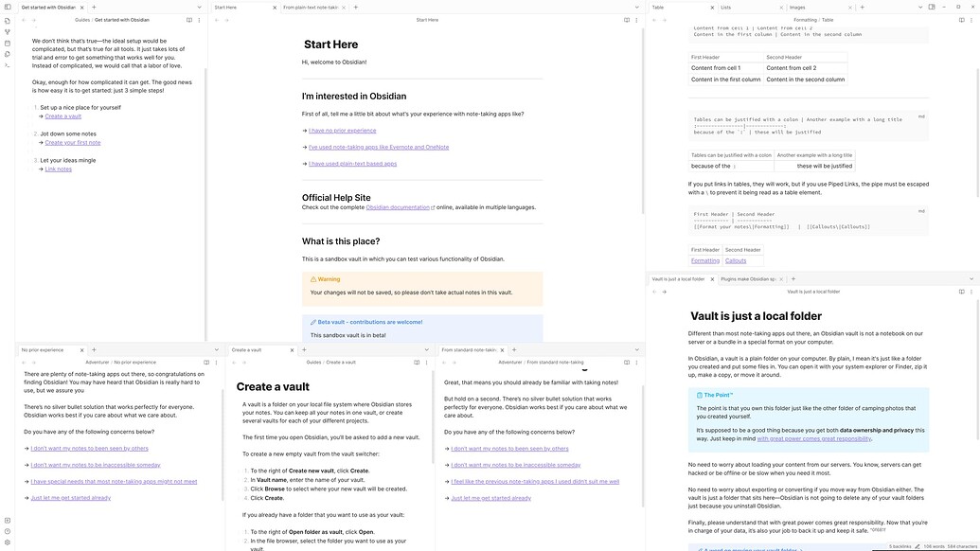Switch to From plain-text note-taking tab
Viewport: 980px width, 551px height.
(x=312, y=8)
